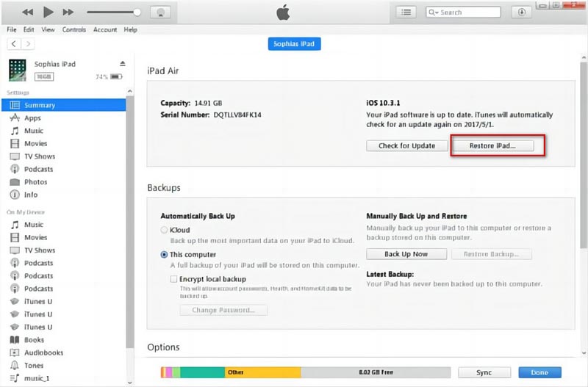Click the 16GB capacity badge
Viewport: 588px width, 387px height.
(x=44, y=77)
